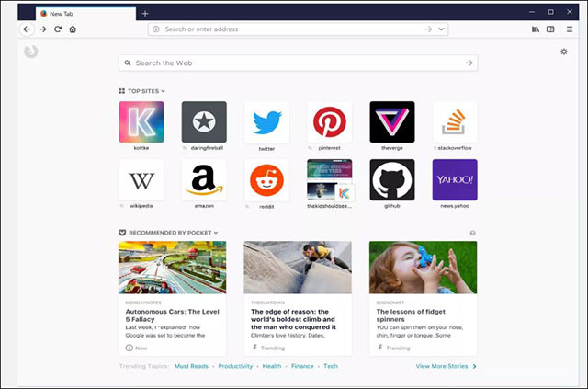The width and height of the screenshot is (588, 389).
Task: Open Autonomous Cars: The Level 5 Fallacy headline
Action: (172, 315)
